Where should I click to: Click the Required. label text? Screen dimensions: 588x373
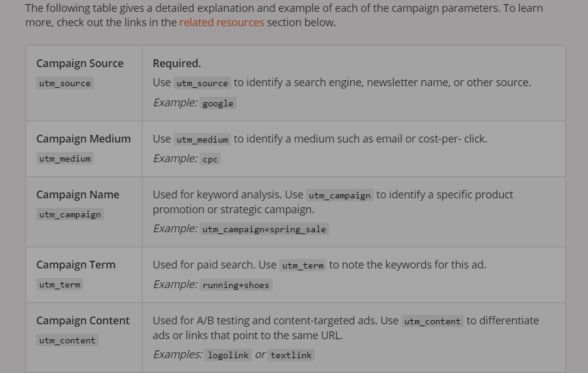pos(176,64)
